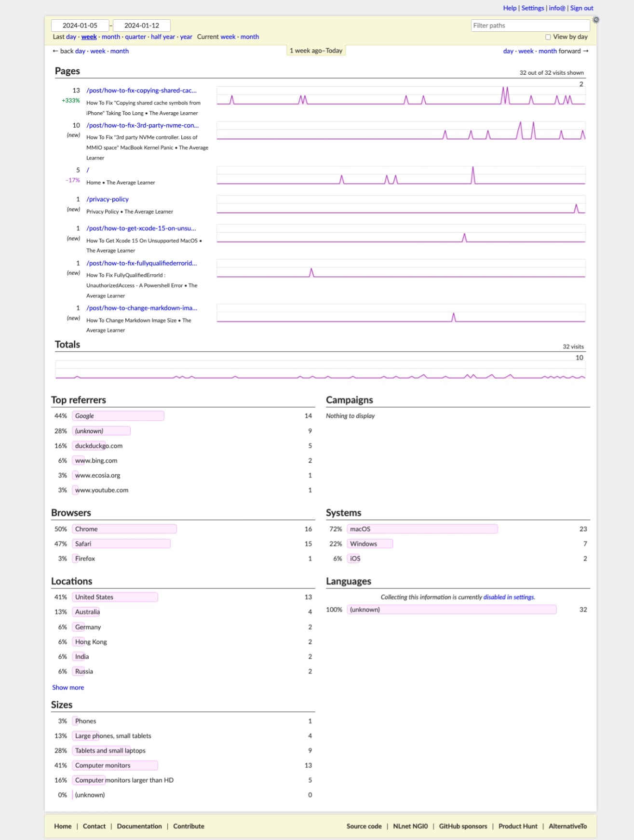This screenshot has height=840, width=634.
Task: Open the disabled in settings link
Action: tap(509, 597)
